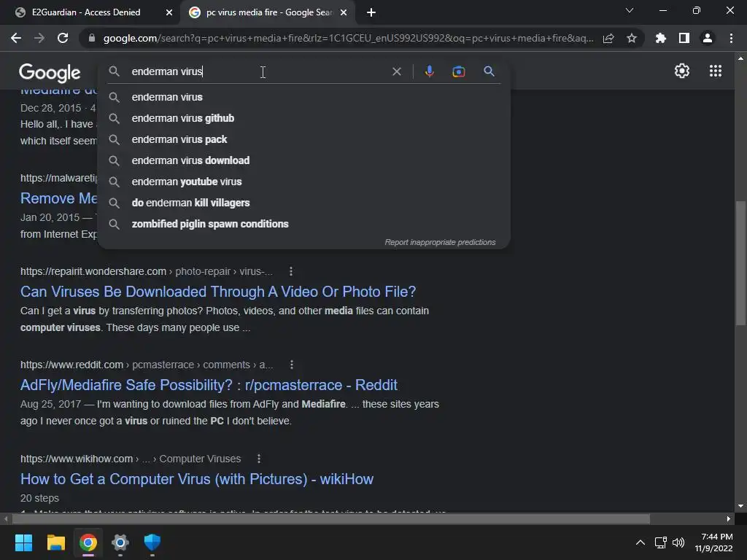Show hidden system tray icons

[640, 542]
